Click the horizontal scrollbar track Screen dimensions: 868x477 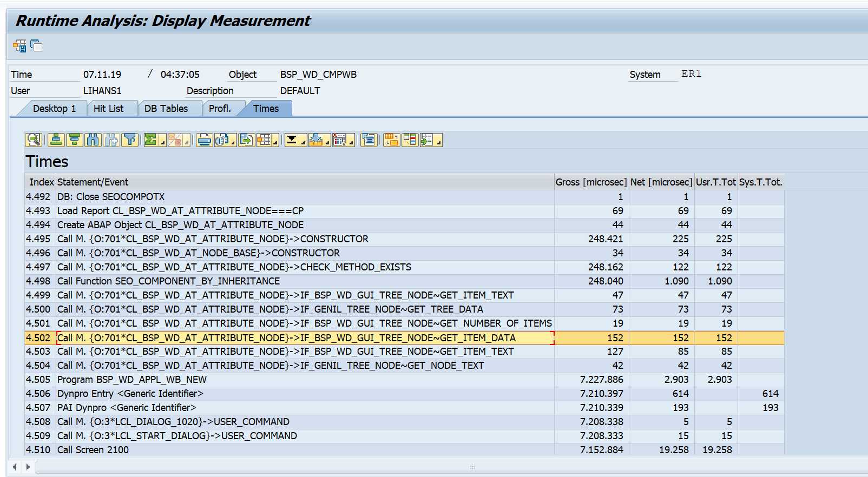tap(452, 467)
